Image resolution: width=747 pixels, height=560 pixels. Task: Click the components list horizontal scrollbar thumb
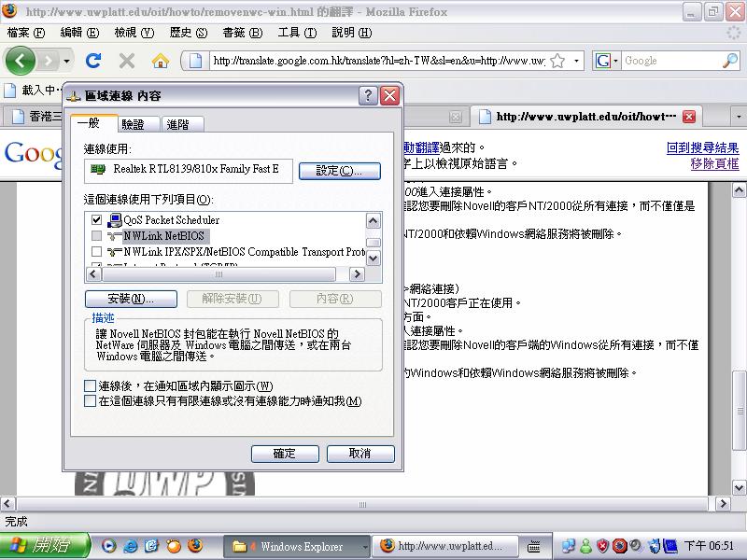218,274
